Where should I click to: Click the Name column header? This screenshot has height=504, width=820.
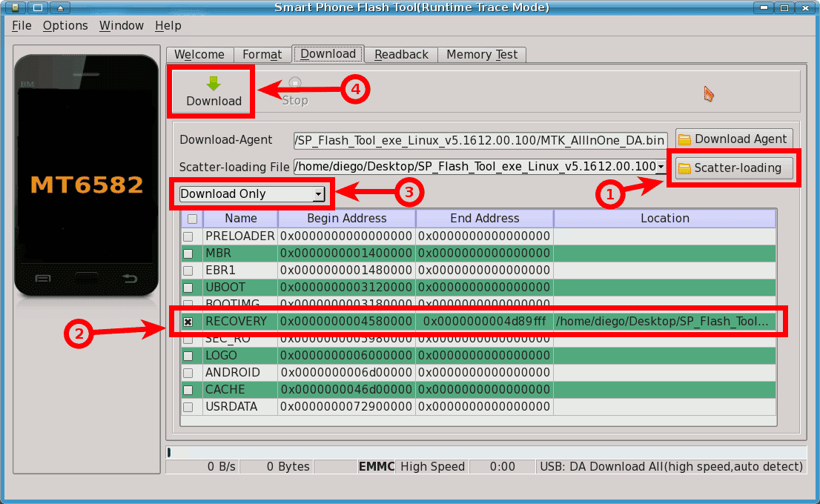(x=240, y=219)
